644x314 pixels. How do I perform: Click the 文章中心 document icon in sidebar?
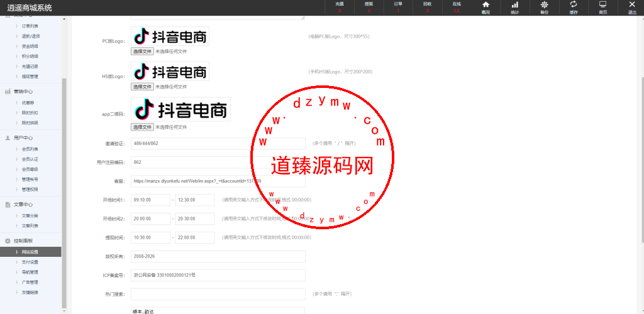coord(8,205)
